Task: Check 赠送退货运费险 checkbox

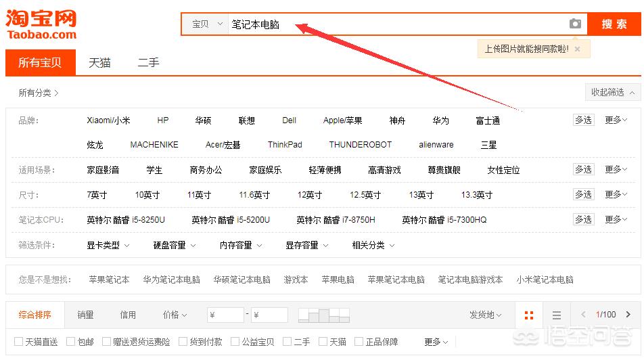Action: [x=106, y=341]
